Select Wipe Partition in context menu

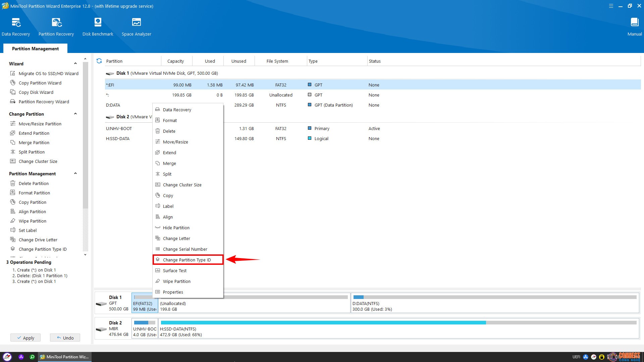pyautogui.click(x=188, y=281)
